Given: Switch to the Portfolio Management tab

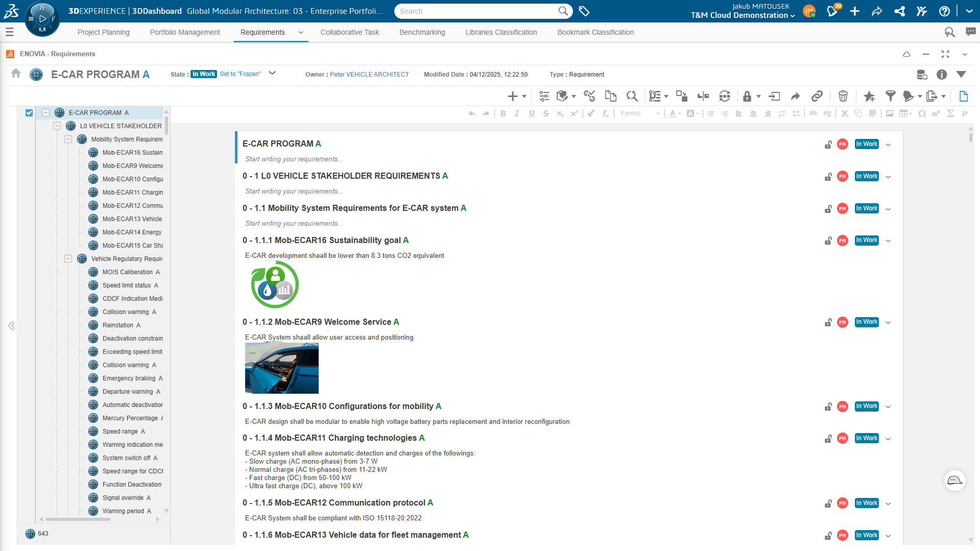Looking at the screenshot, I should point(185,32).
